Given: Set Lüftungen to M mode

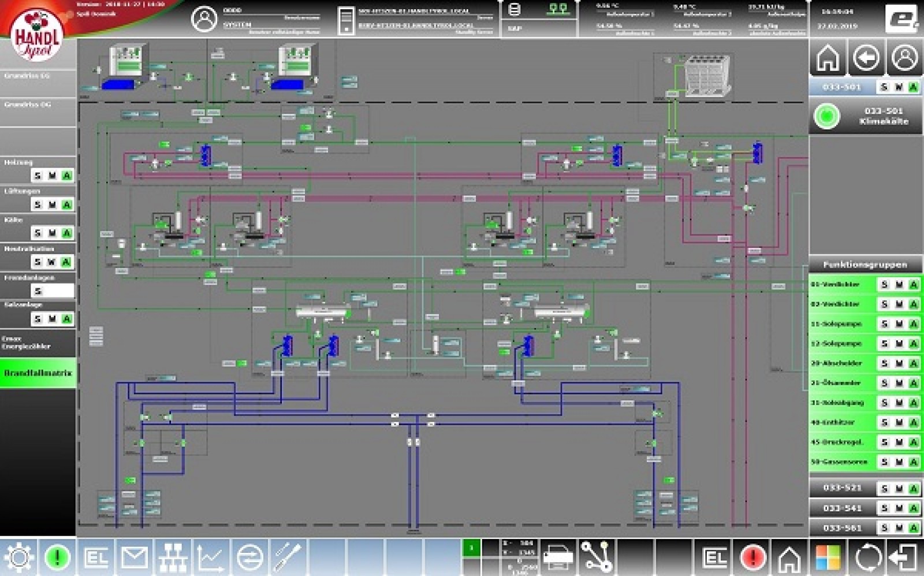Looking at the screenshot, I should (x=53, y=205).
